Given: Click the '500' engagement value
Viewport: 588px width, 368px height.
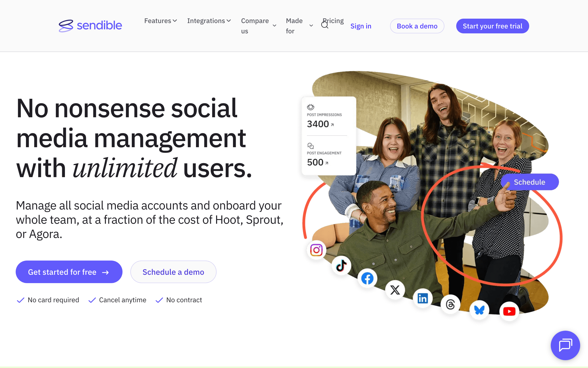Looking at the screenshot, I should tap(315, 162).
